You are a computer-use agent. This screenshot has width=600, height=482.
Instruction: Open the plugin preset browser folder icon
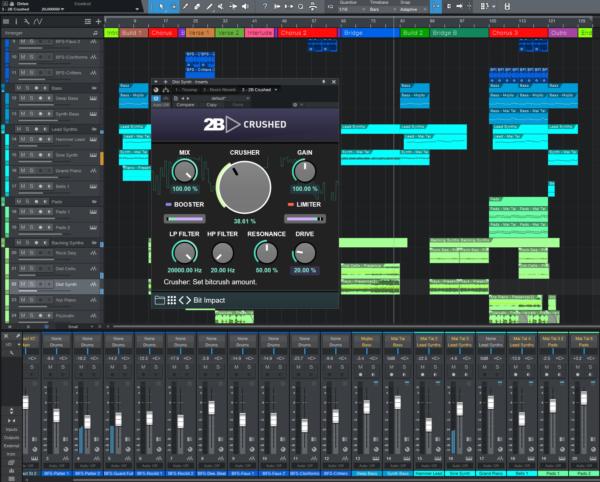click(x=160, y=300)
